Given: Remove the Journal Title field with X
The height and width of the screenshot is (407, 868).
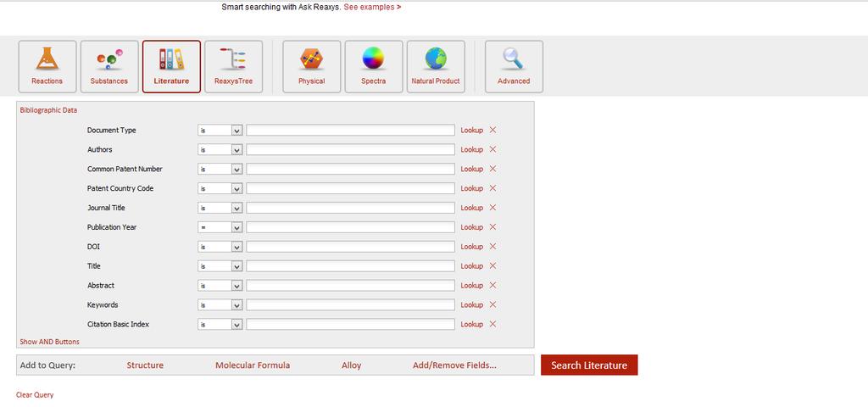Looking at the screenshot, I should coord(492,208).
